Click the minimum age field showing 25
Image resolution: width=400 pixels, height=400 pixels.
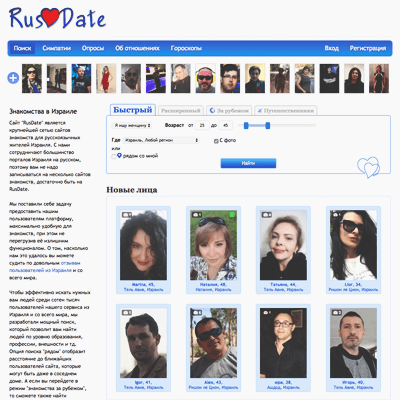click(x=202, y=126)
